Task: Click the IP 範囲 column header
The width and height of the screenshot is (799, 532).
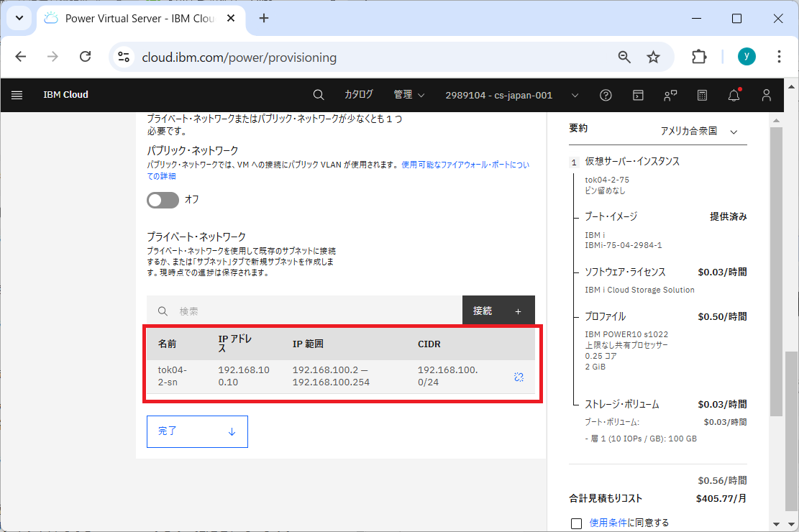Action: [308, 344]
